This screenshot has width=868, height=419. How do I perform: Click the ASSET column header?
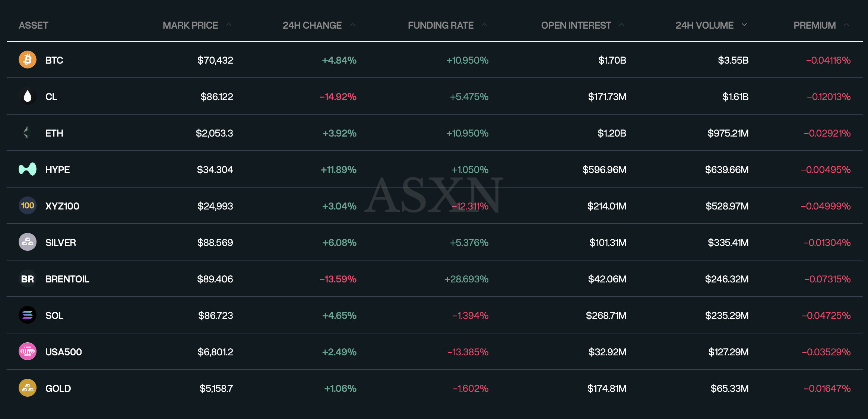[34, 25]
